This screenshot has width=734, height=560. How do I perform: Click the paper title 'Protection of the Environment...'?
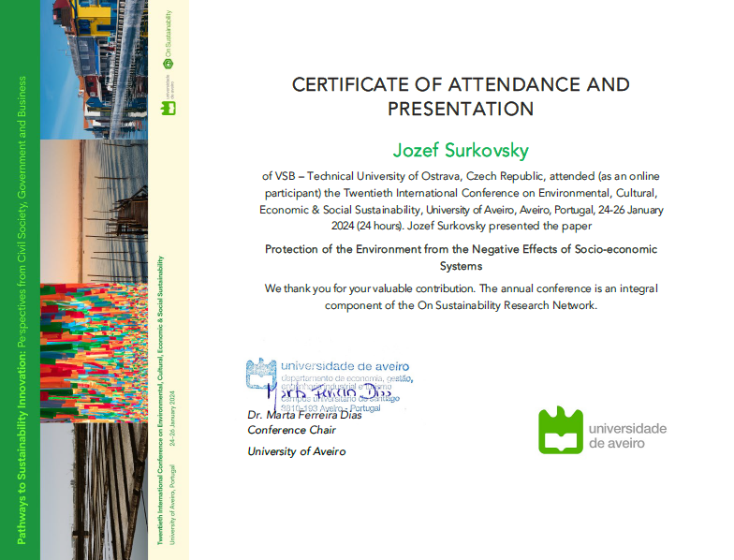click(461, 258)
